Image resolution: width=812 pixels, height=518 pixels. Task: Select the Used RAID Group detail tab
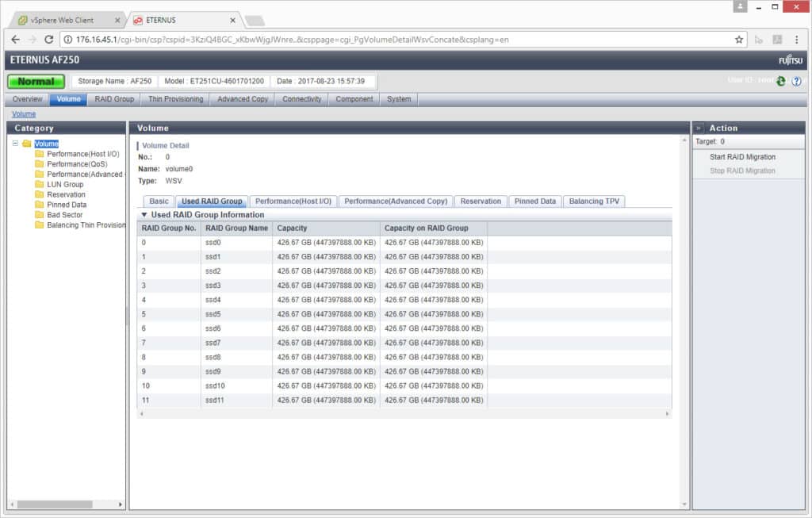212,201
